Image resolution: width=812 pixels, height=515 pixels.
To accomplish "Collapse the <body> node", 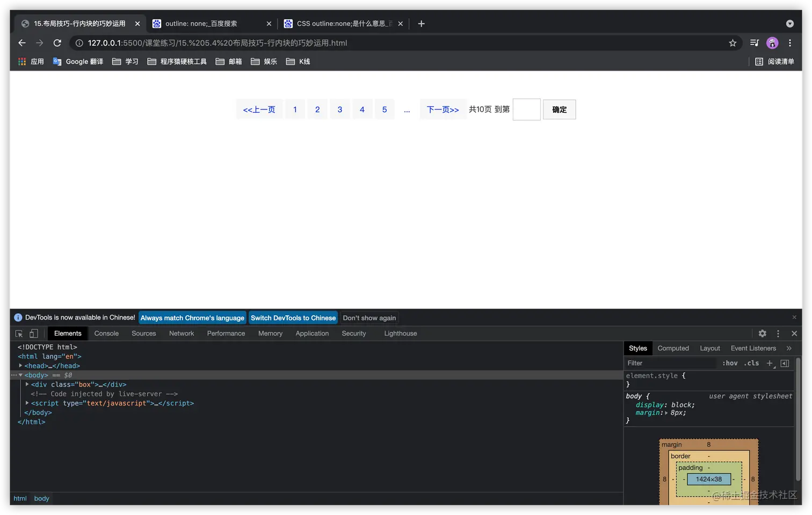I will pos(20,375).
